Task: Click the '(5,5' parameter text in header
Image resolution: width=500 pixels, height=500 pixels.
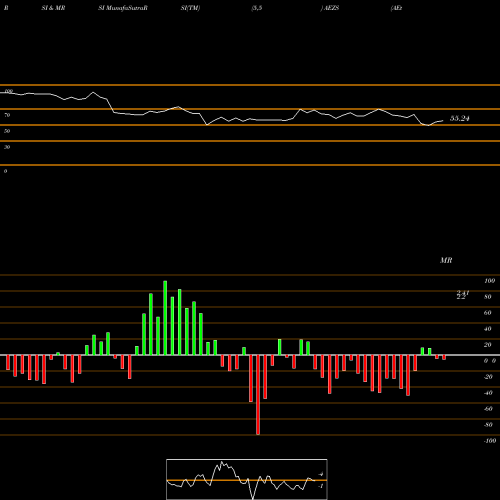Action: pyautogui.click(x=257, y=8)
